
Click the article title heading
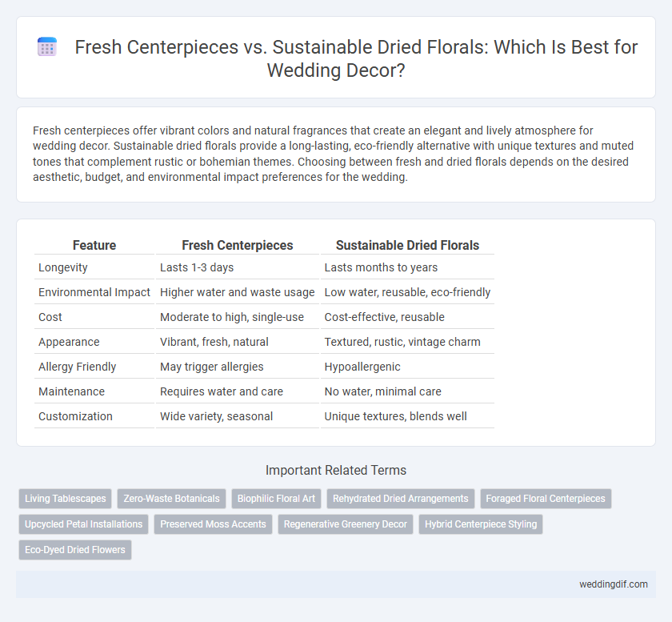(356, 58)
